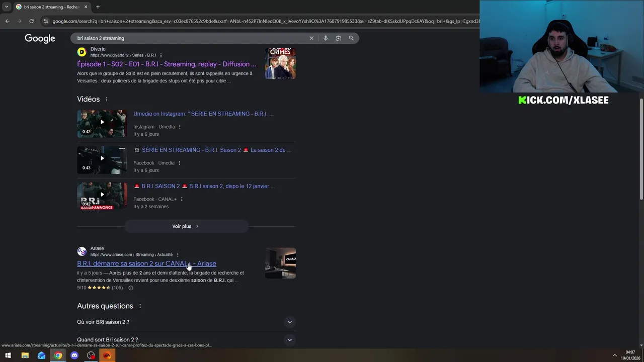Click the Google logo

coord(40,39)
